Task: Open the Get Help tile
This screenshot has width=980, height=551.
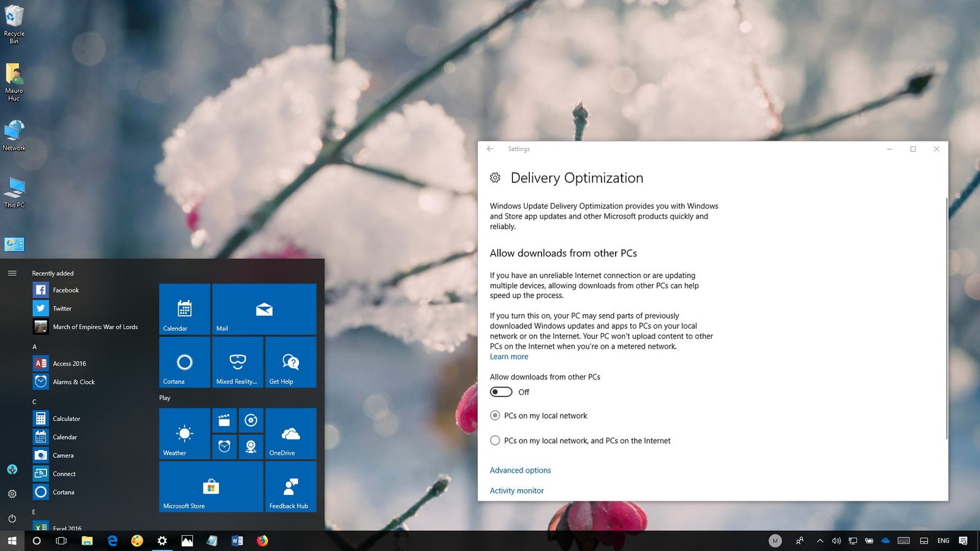Action: pos(290,362)
